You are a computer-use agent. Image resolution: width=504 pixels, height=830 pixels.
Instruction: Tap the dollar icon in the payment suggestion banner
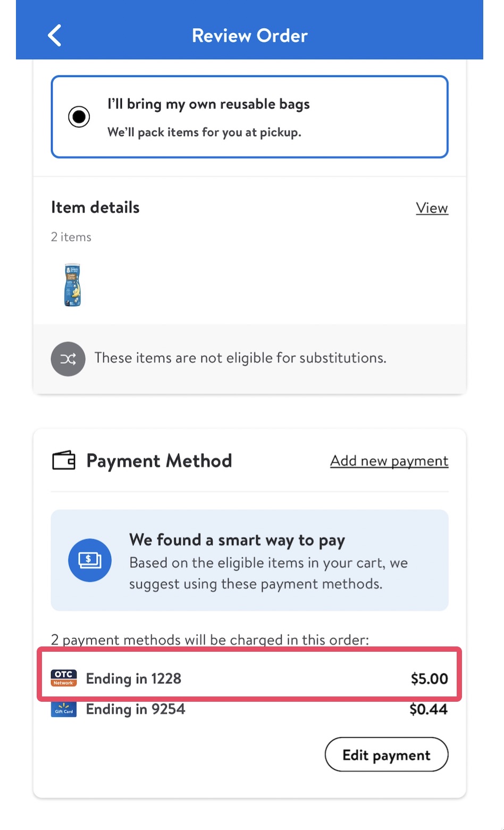(90, 560)
